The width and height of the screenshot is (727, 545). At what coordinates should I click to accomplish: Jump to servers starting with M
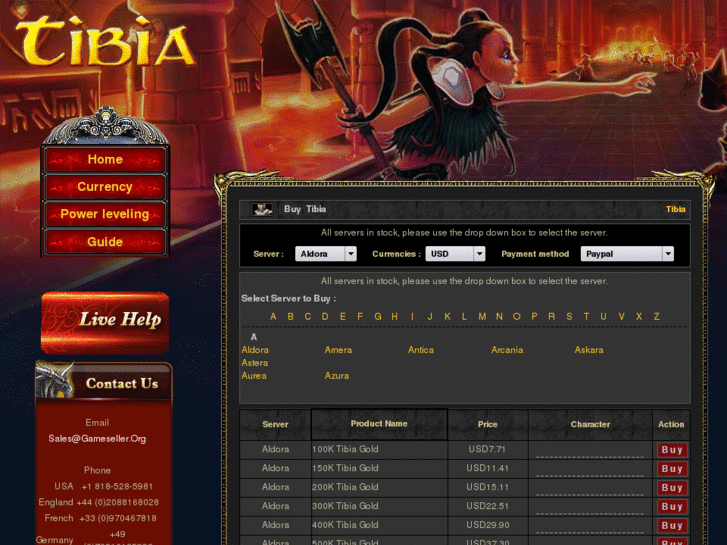pyautogui.click(x=482, y=316)
